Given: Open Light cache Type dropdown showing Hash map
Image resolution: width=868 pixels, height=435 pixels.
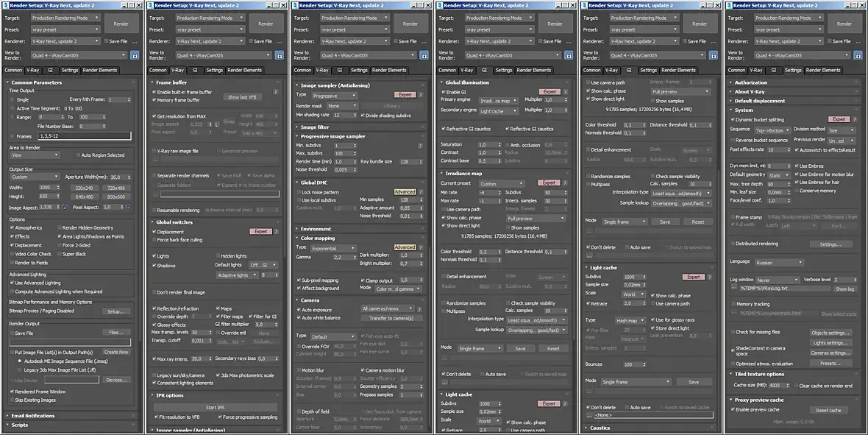Looking at the screenshot, I should [x=630, y=320].
